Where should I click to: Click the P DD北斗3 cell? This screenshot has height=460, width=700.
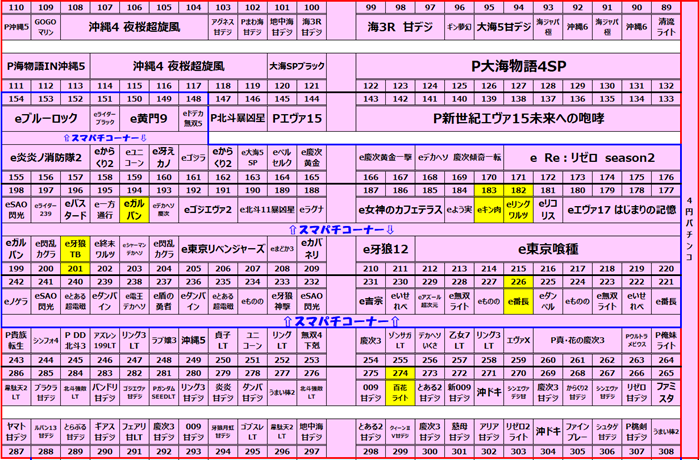coord(75,340)
